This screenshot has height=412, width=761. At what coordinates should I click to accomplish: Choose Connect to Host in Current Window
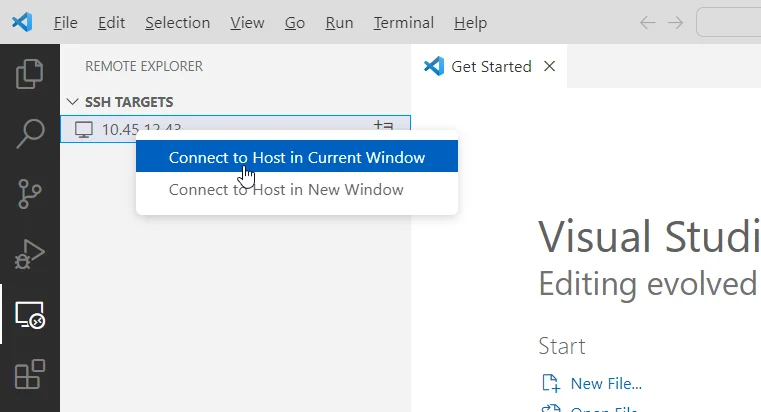pyautogui.click(x=297, y=156)
